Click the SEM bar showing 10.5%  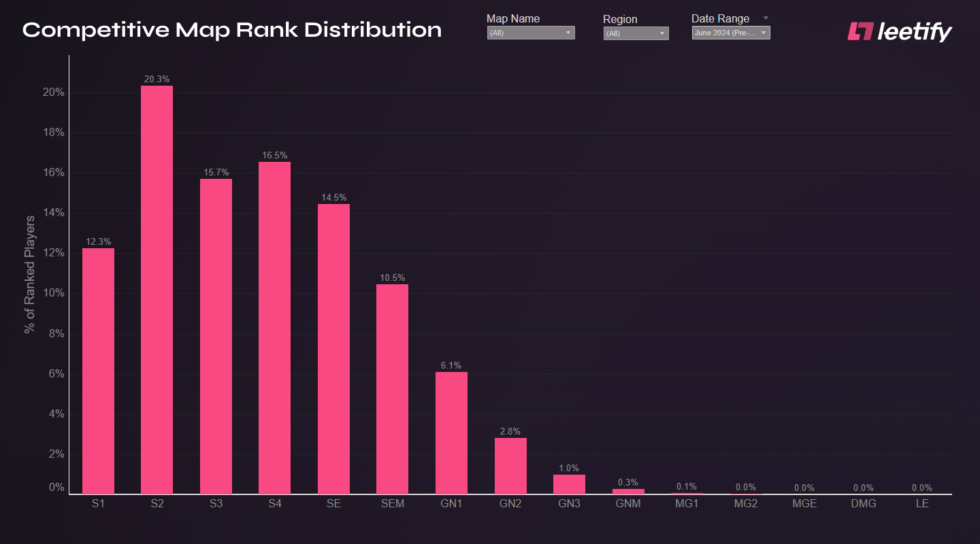(392, 389)
